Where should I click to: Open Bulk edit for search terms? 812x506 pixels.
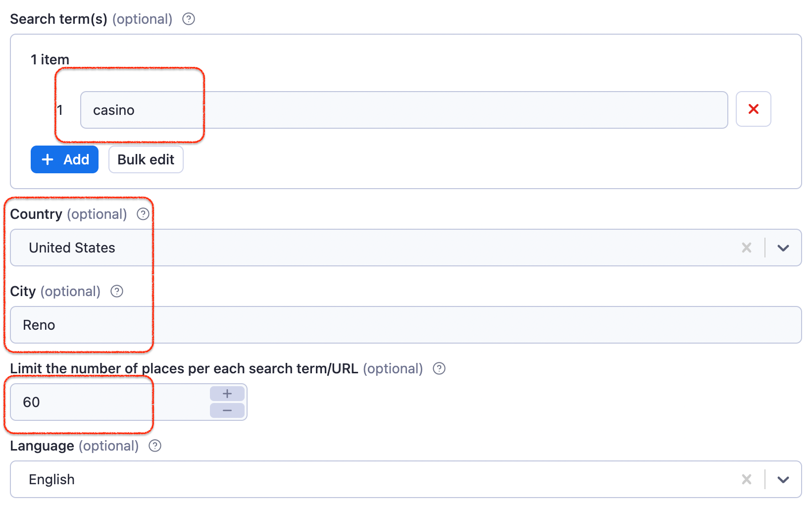pos(146,159)
